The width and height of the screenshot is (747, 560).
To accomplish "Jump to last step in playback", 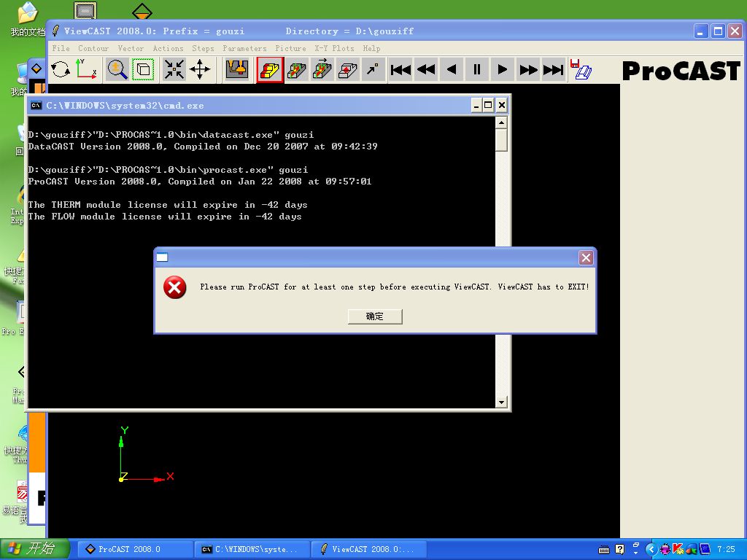I will [554, 70].
